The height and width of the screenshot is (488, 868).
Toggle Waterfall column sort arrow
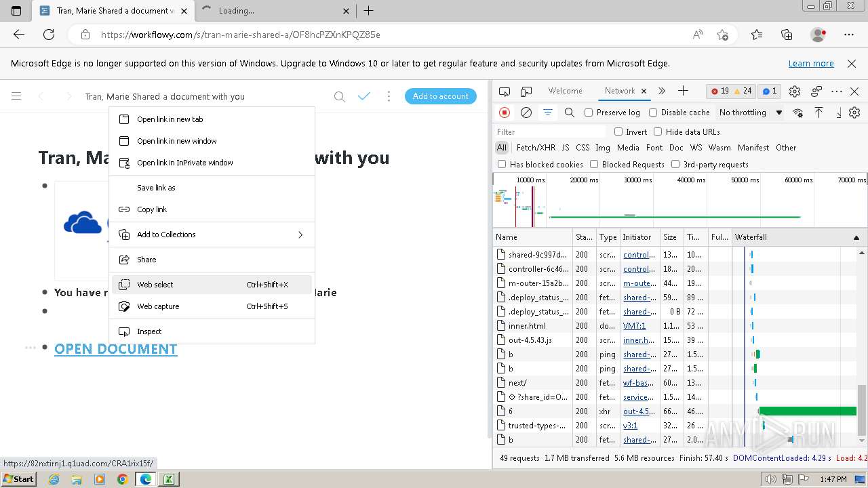856,238
